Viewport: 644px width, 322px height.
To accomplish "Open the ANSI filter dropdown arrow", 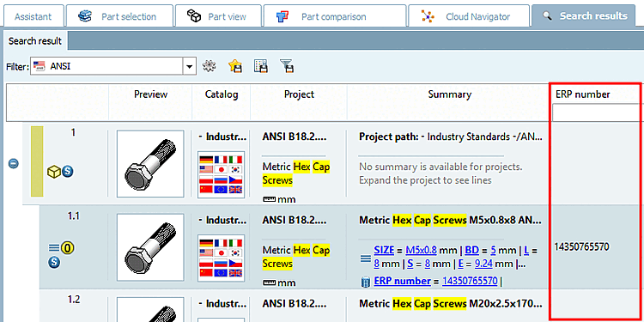I will pyautogui.click(x=189, y=66).
